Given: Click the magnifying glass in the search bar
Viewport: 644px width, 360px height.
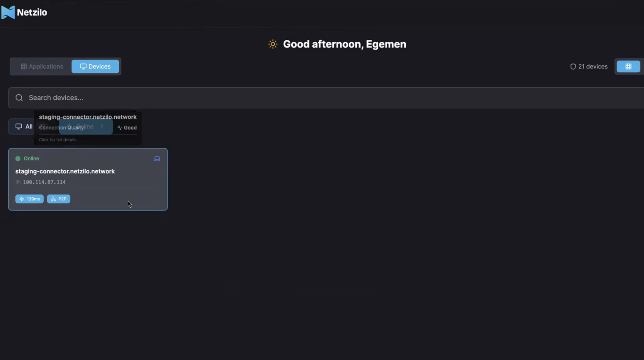Looking at the screenshot, I should pos(19,97).
